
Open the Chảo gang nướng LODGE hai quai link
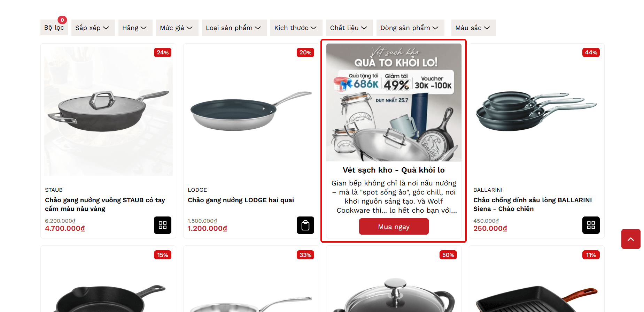pos(241,200)
